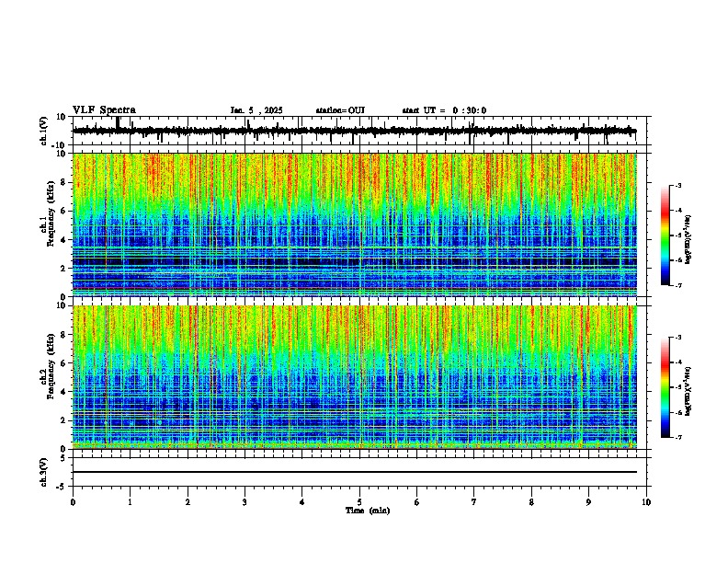Click the ch.1 colorbar log(PSD) unit label
This screenshot has width=728, height=563.
[688, 239]
